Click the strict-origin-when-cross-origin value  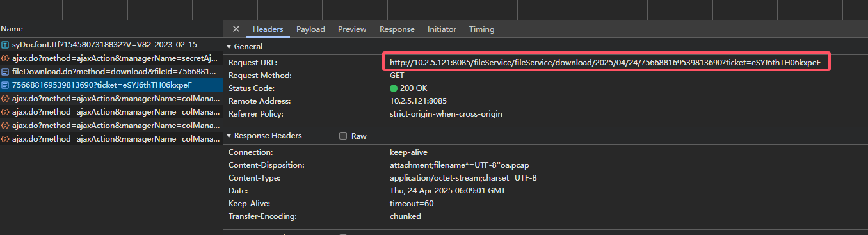[446, 114]
